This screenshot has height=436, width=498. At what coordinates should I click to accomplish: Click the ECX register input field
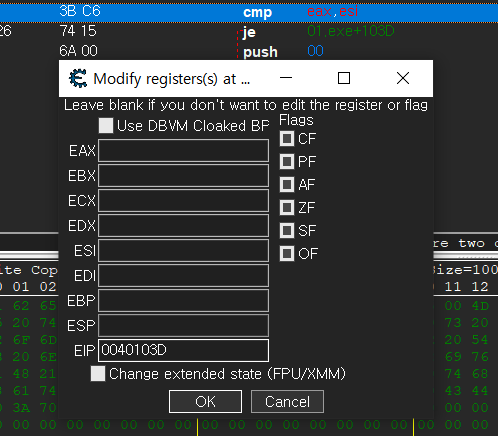[x=183, y=201]
